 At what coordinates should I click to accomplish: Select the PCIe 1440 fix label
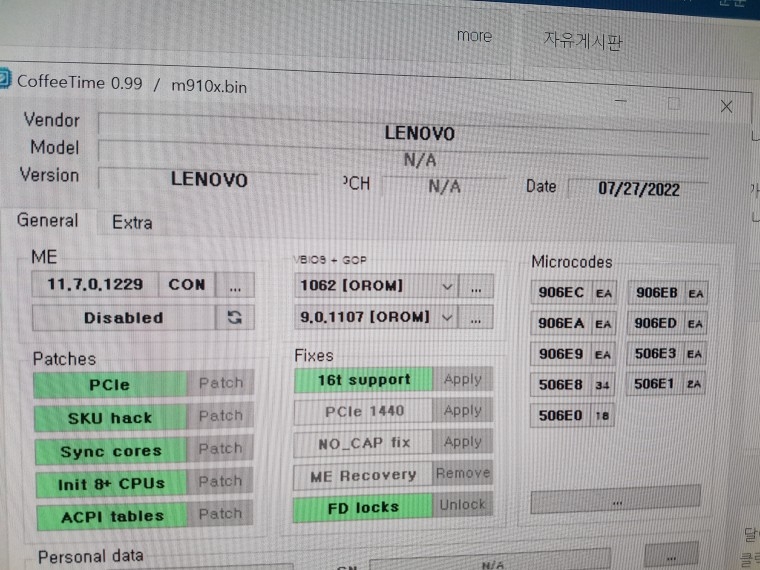tap(364, 412)
